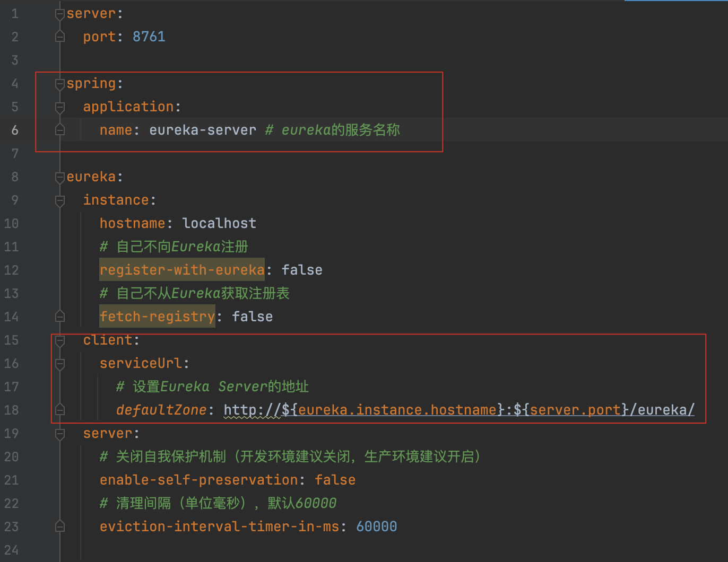Click the comment above register-with-eureka on line 11
This screenshot has width=728, height=562.
tap(174, 247)
